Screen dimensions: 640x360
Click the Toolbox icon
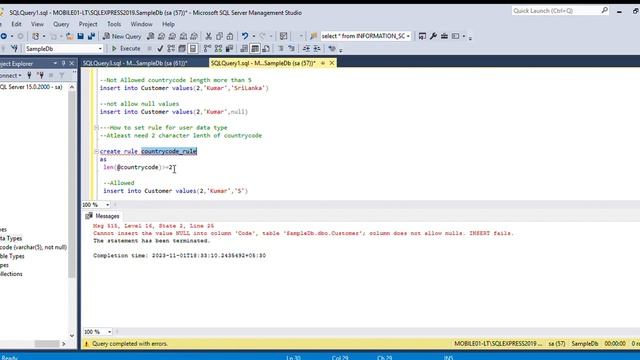click(x=444, y=36)
